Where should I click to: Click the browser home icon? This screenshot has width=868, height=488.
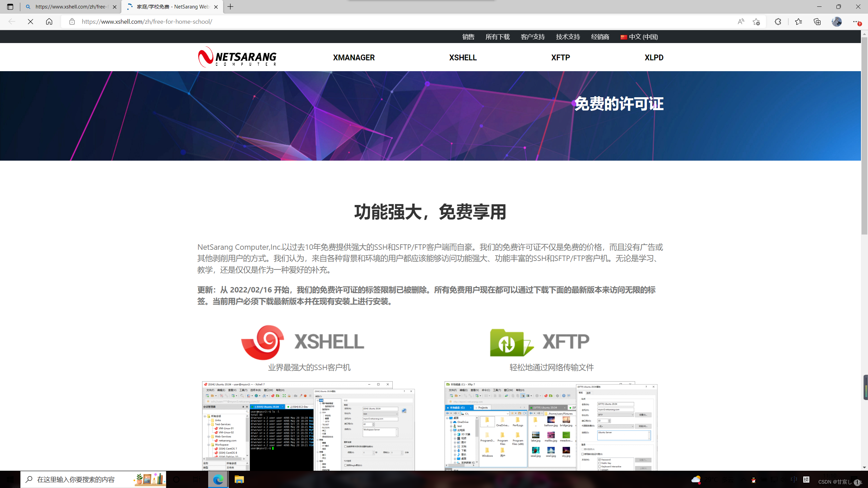point(49,22)
